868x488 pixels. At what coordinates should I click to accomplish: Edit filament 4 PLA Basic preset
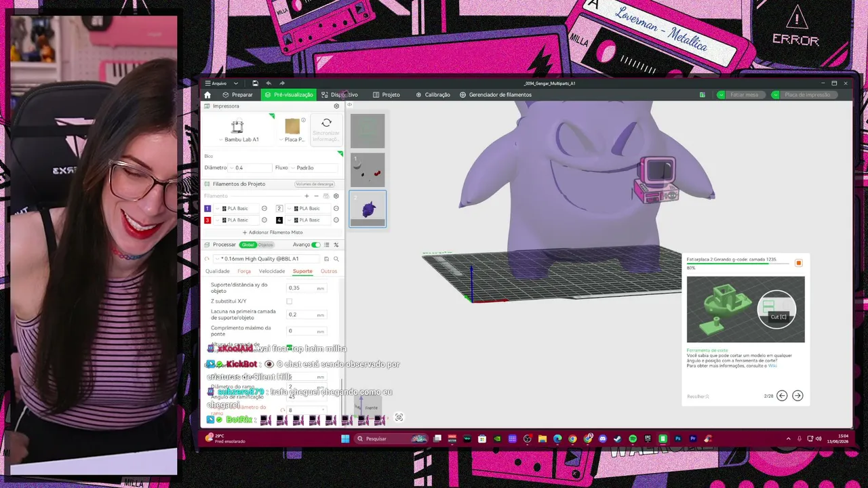[336, 220]
